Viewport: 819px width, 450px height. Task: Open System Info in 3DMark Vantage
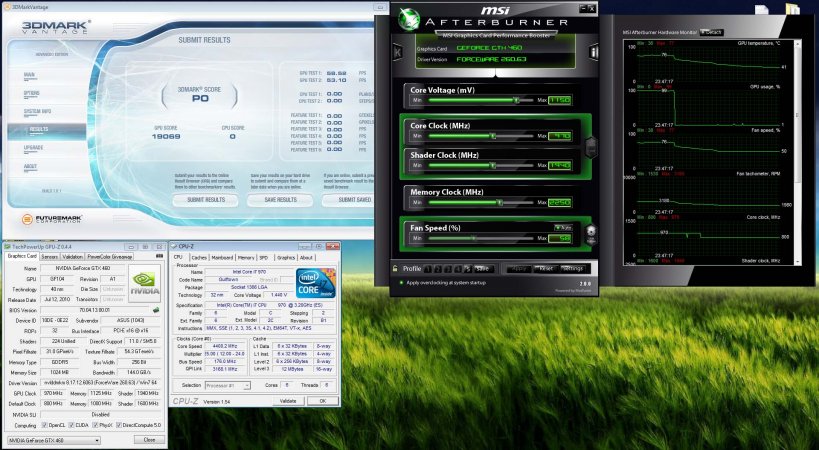tap(37, 112)
